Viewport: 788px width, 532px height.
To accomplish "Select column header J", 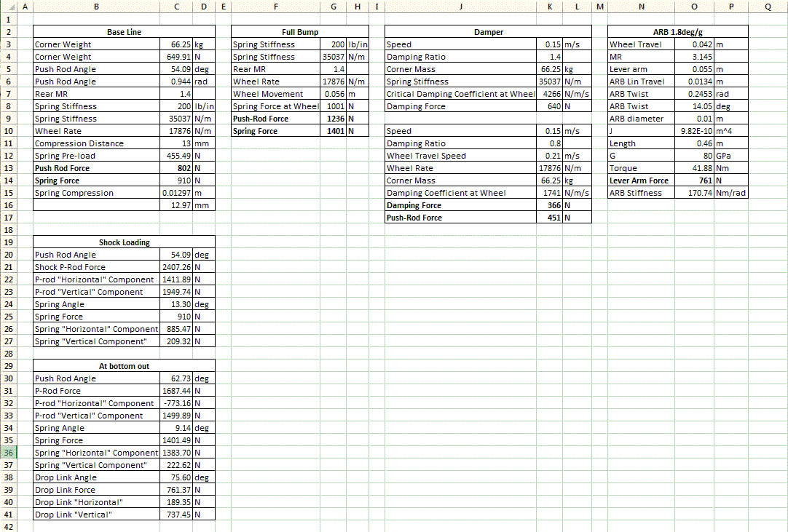I will point(460,7).
